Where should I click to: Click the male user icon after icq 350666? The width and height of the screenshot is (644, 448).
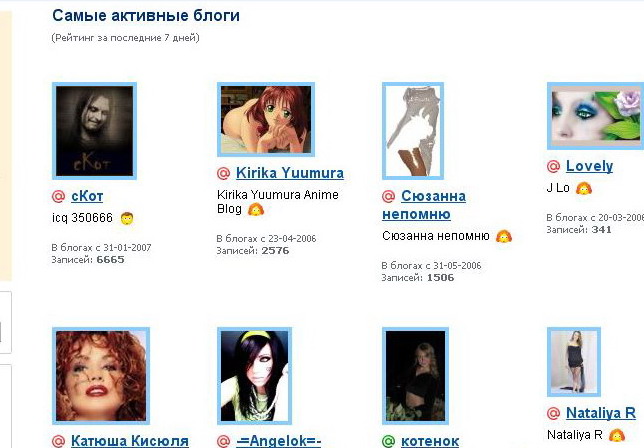click(x=127, y=218)
